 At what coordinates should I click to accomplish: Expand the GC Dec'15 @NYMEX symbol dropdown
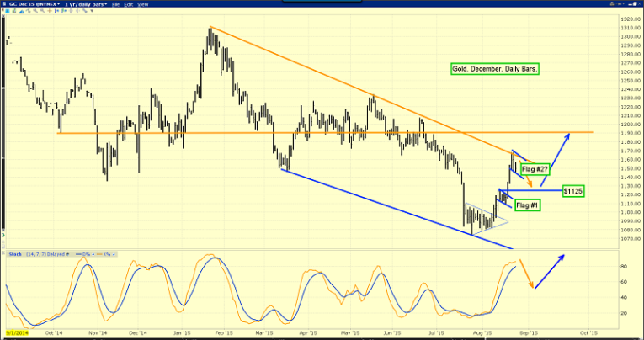click(35, 4)
